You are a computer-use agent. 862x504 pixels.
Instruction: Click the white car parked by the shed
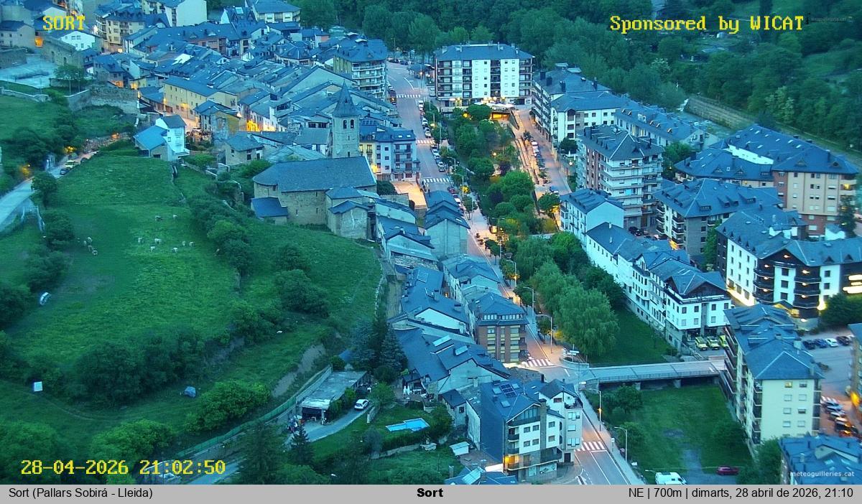point(361,404)
